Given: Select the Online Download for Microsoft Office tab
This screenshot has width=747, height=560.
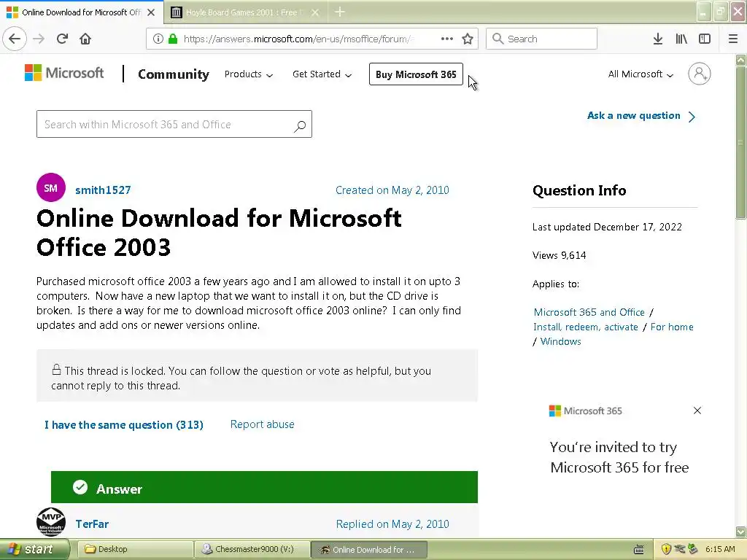Looking at the screenshot, I should [82, 12].
